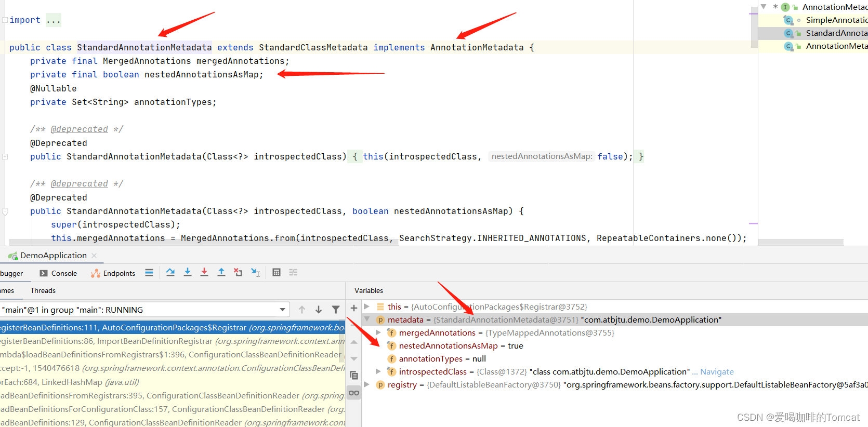This screenshot has width=868, height=427.
Task: Click the interface icon of the top AnnotationMetad... structure node
Action: (785, 7)
